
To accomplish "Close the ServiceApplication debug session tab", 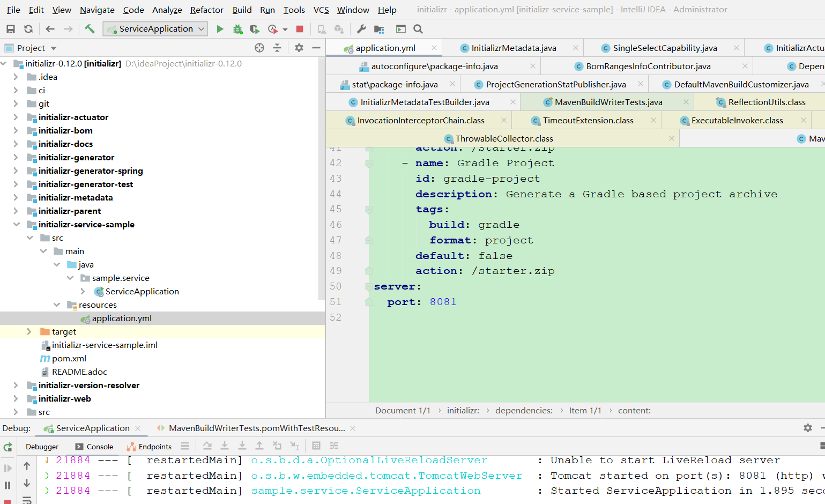I will [x=138, y=428].
